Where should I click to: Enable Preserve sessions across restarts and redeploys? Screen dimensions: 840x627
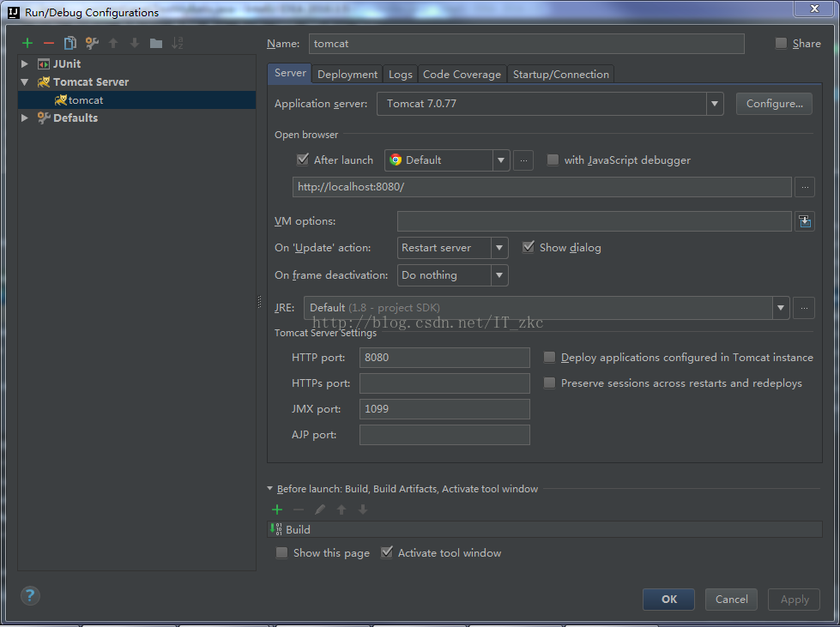point(549,383)
